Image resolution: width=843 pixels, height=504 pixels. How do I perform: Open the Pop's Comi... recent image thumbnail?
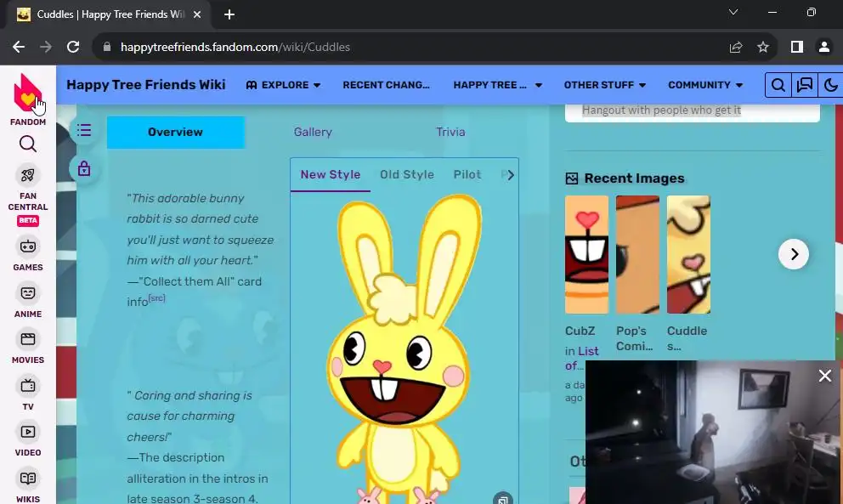click(x=637, y=254)
